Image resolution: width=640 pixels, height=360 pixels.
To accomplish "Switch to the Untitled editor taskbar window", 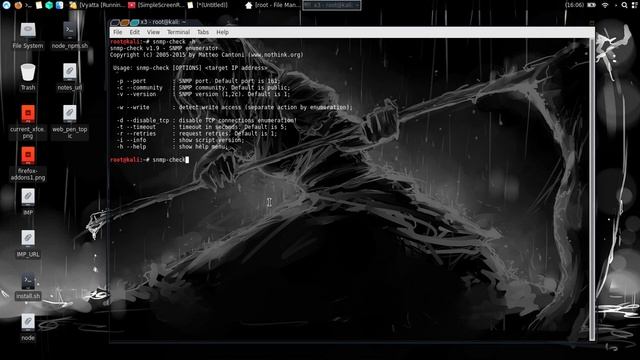I will click(x=207, y=5).
